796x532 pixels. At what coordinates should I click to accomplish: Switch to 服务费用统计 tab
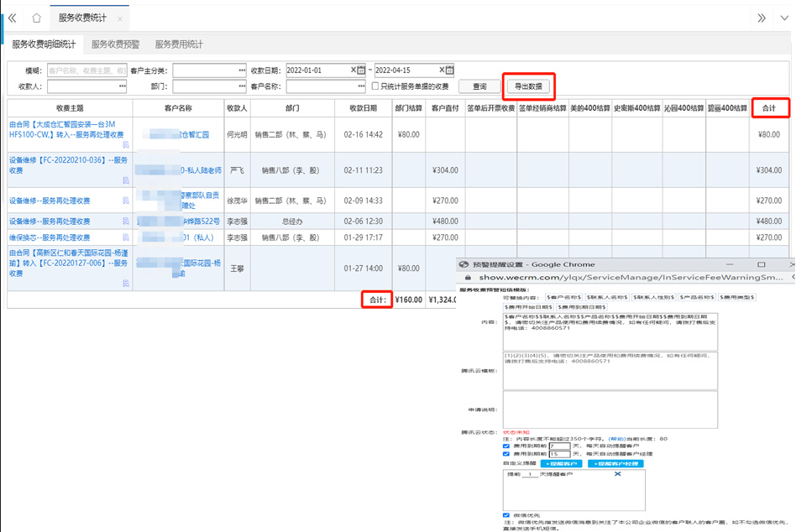[178, 44]
